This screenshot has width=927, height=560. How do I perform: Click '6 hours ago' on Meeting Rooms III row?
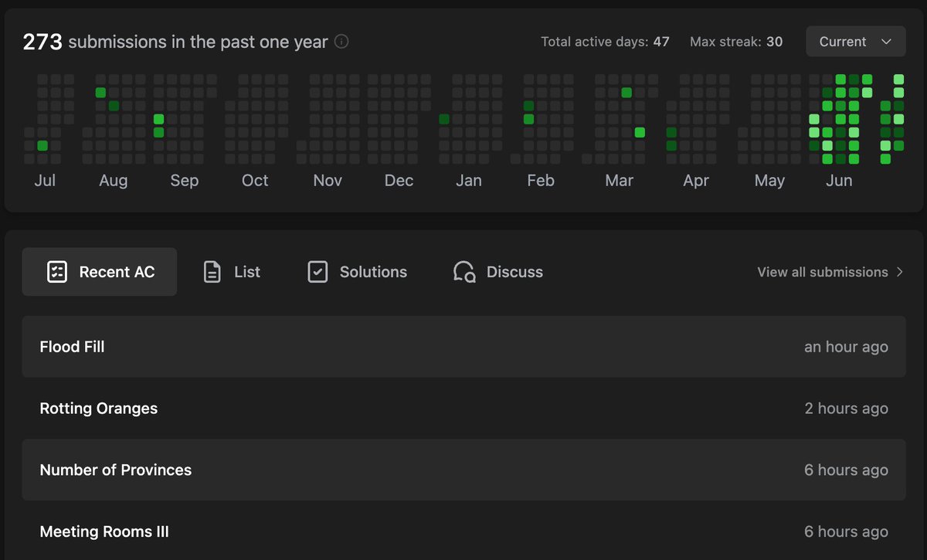(x=846, y=531)
